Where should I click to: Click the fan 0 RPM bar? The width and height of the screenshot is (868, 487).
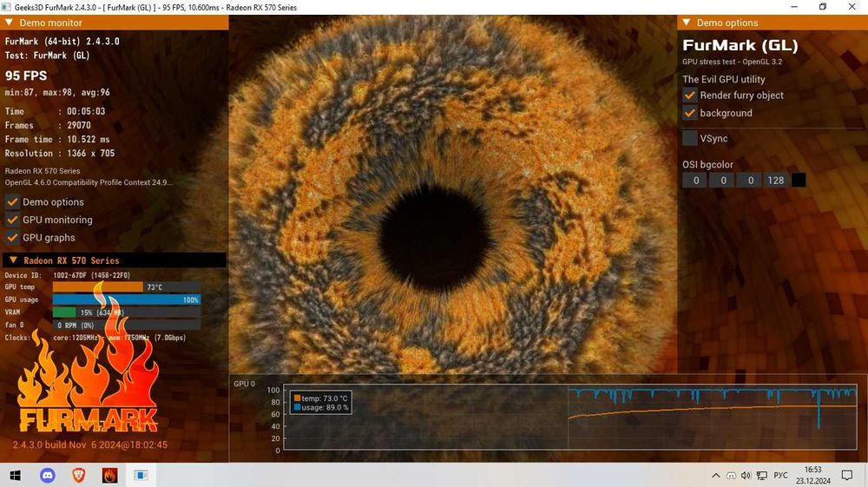tap(126, 326)
